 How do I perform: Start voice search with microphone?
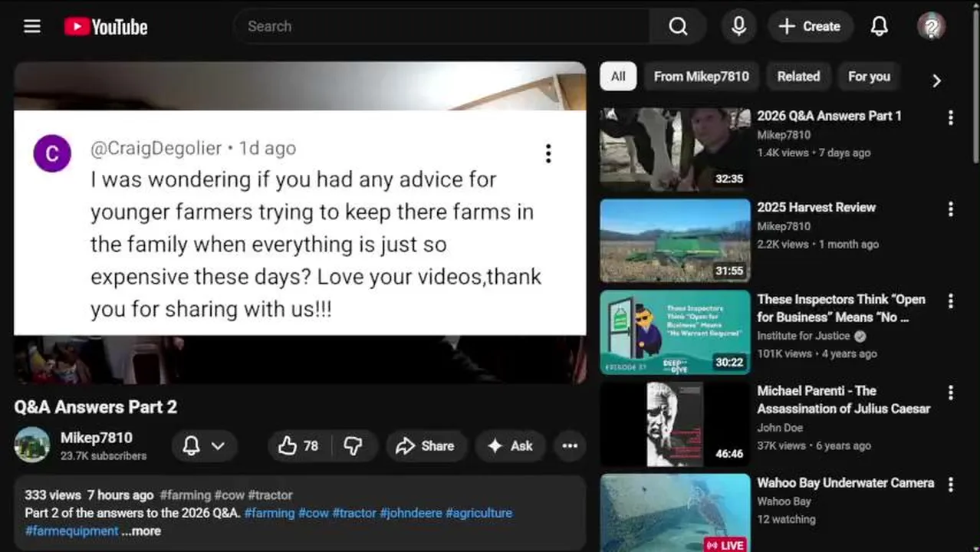pos(738,26)
